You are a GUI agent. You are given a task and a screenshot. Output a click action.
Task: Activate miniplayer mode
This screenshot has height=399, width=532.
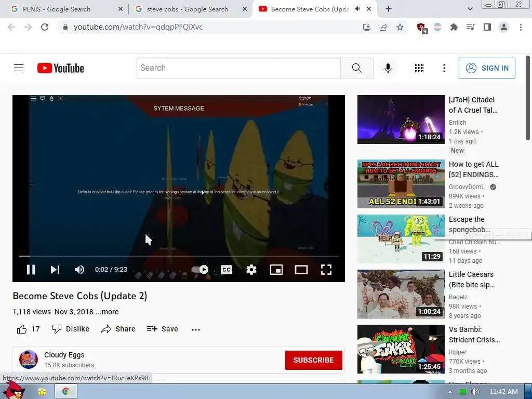[276, 270]
